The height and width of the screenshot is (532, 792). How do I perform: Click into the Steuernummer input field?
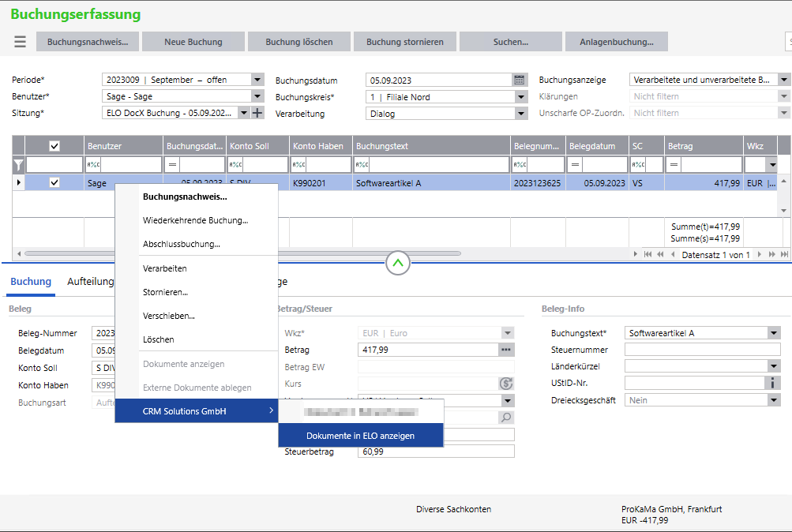point(702,350)
